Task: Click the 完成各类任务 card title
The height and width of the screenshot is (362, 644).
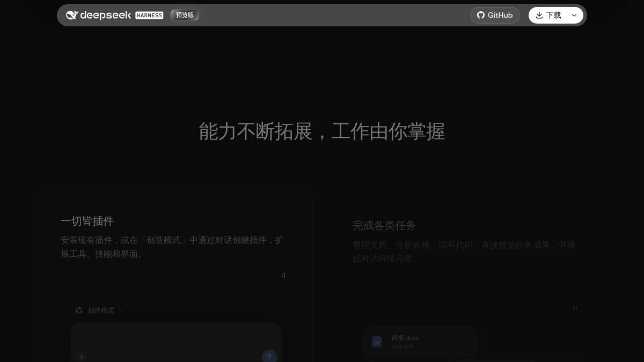Action: (x=384, y=225)
